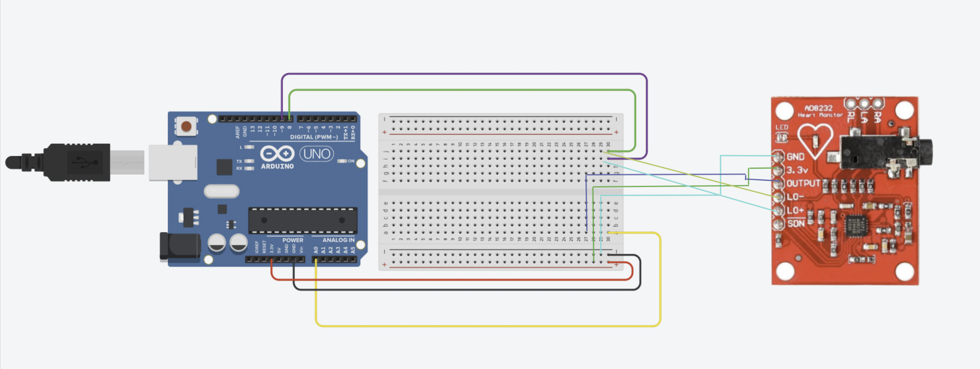The image size is (980, 369).
Task: Select the yellow wire from analog pin A0
Action: click(x=488, y=326)
